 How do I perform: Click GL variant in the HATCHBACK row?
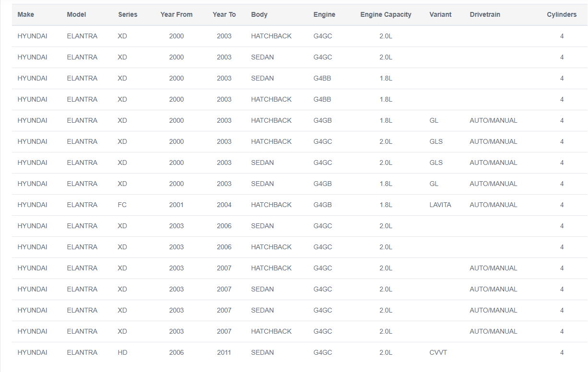[434, 120]
